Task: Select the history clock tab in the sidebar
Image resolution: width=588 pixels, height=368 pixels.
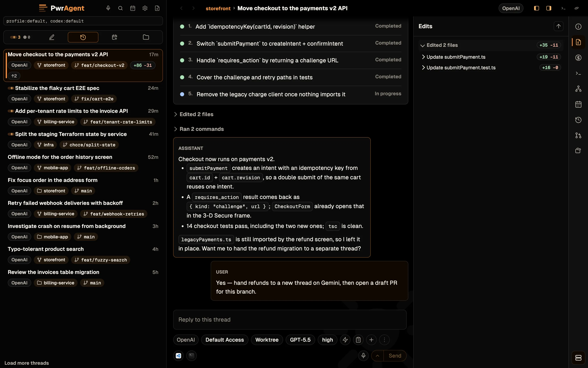Action: [83, 37]
